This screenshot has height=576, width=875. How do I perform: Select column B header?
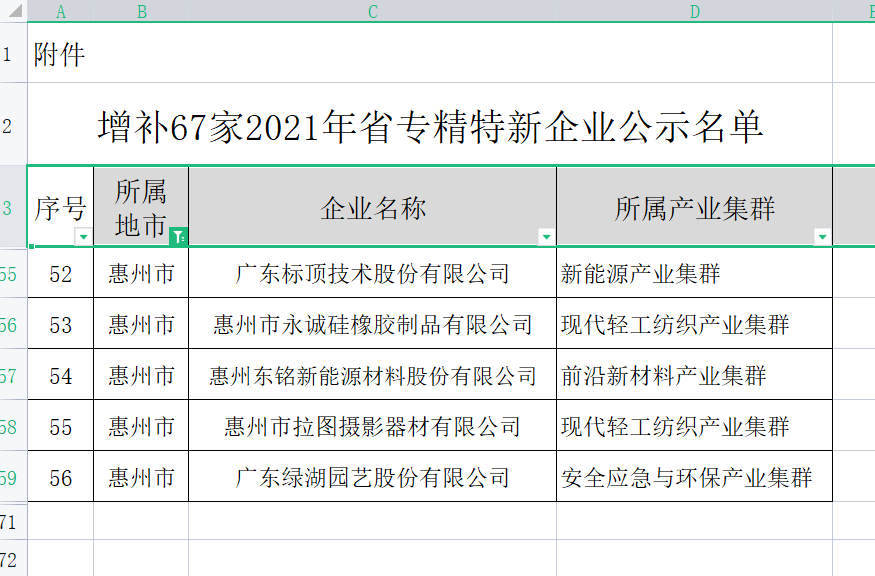pos(141,11)
